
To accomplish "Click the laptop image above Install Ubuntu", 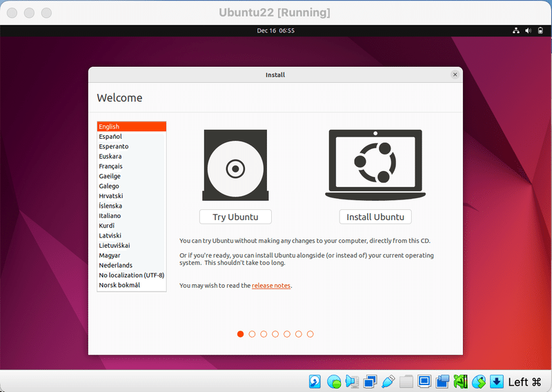I will pos(375,164).
